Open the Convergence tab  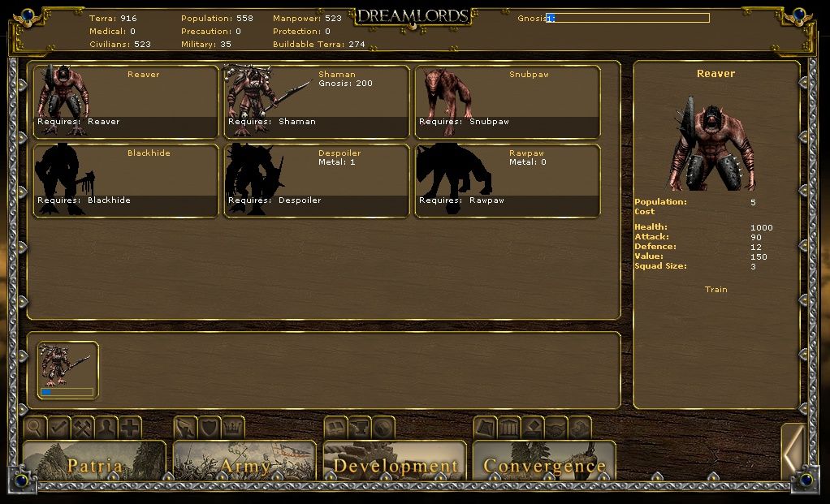coord(544,461)
